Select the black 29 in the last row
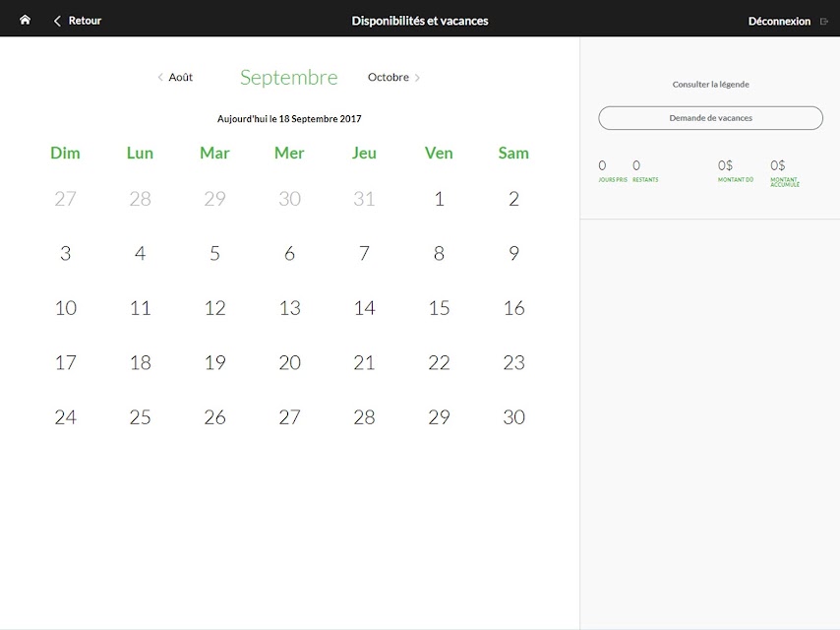The height and width of the screenshot is (630, 840). (439, 416)
